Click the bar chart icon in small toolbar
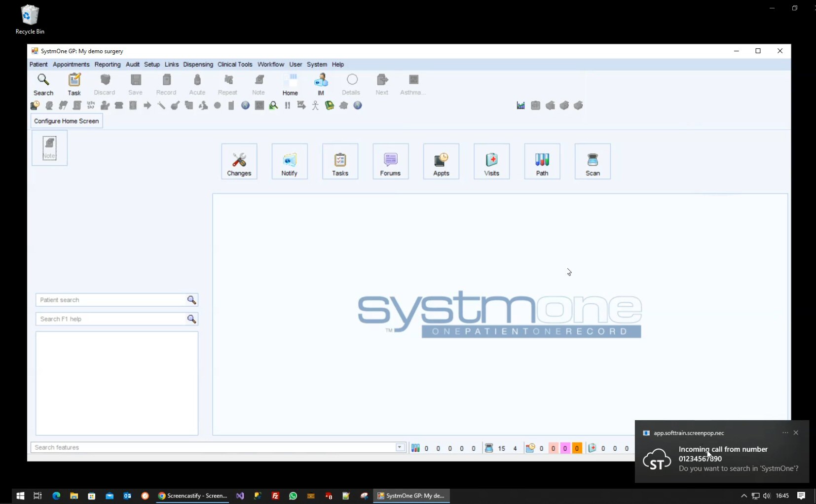The height and width of the screenshot is (504, 816). click(x=520, y=106)
